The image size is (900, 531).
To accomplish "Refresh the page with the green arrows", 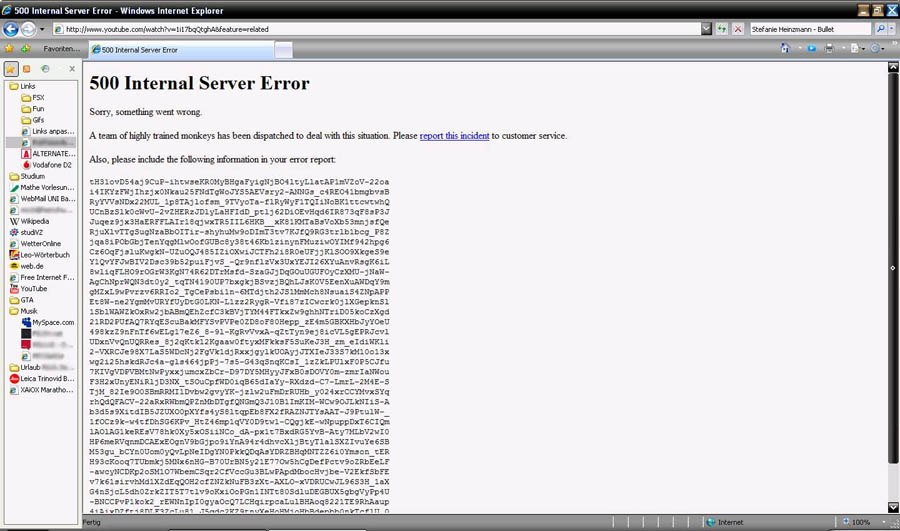I will pyautogui.click(x=721, y=29).
